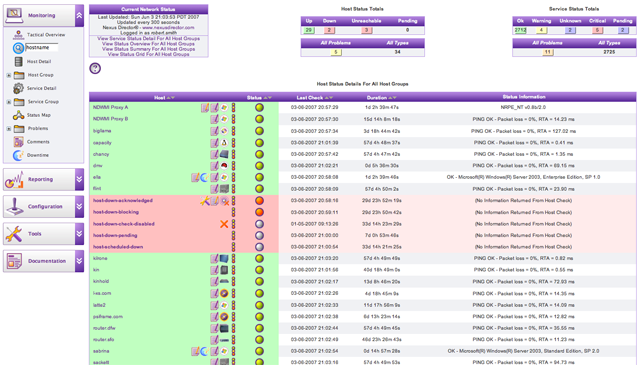
Task: Click the Downtime moon icon in sidebar
Action: pos(18,155)
